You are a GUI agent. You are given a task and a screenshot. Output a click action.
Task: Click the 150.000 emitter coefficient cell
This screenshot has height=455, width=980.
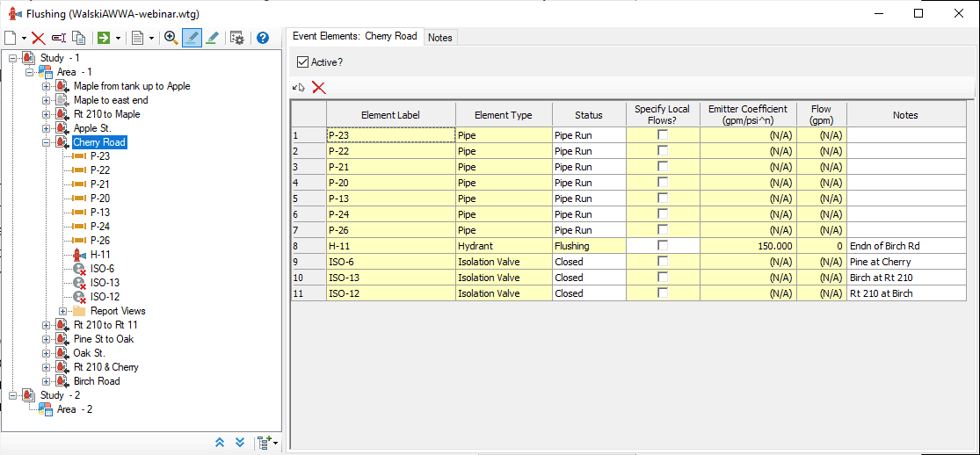[748, 246]
